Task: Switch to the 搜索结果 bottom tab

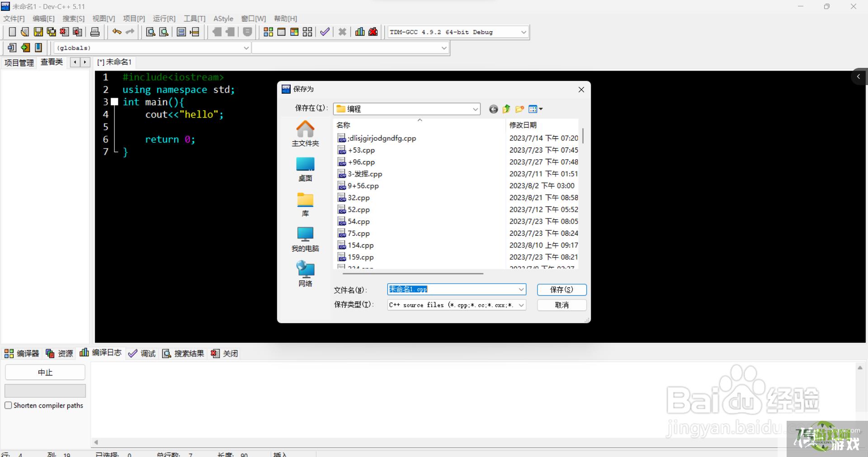Action: click(183, 353)
